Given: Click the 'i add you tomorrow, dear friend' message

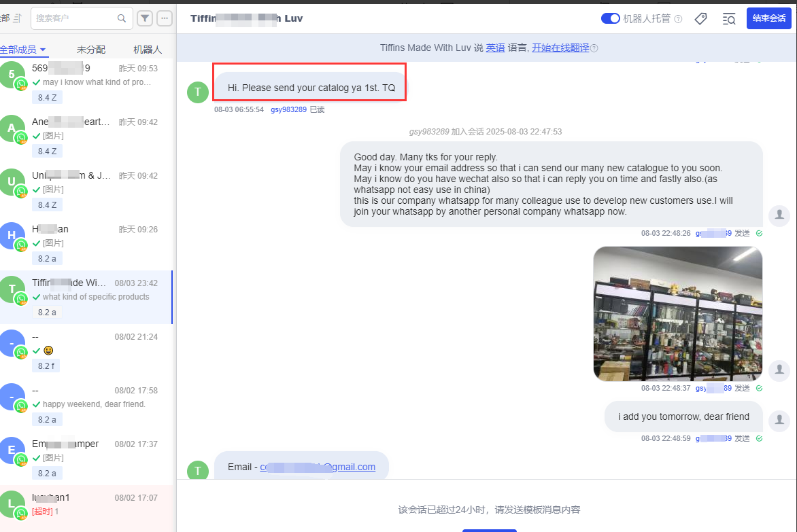Looking at the screenshot, I should tap(683, 416).
